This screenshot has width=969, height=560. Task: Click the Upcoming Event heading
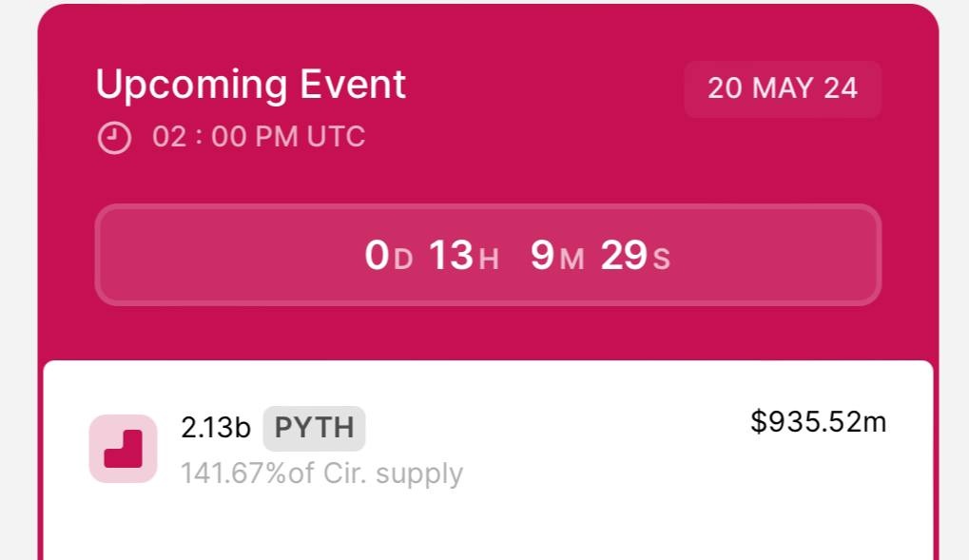point(251,85)
